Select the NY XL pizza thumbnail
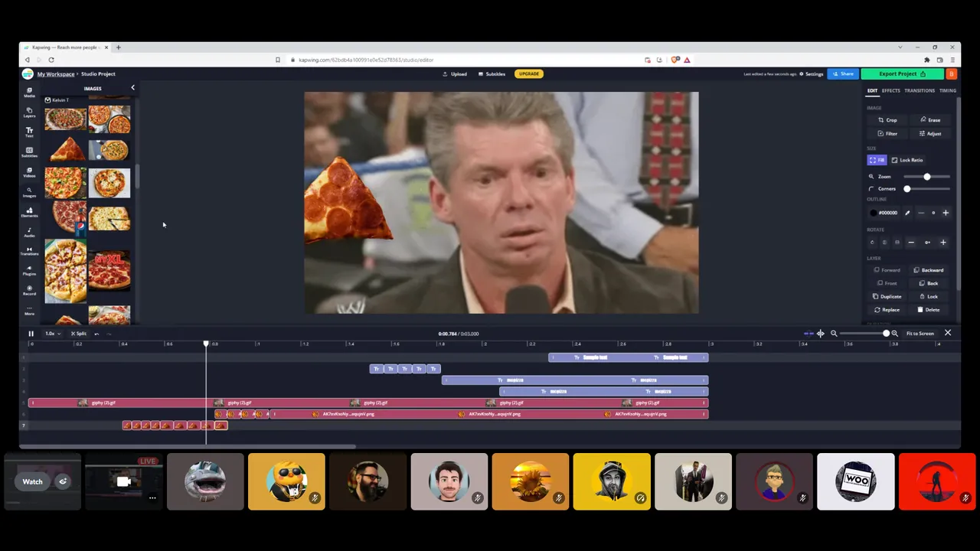The image size is (980, 551). pyautogui.click(x=109, y=269)
